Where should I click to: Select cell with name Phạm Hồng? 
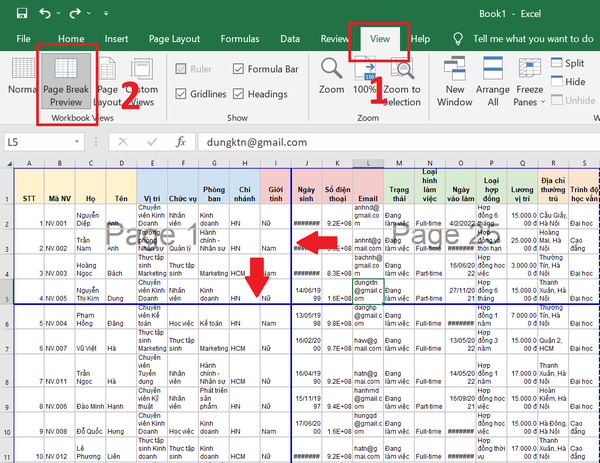tap(91, 316)
